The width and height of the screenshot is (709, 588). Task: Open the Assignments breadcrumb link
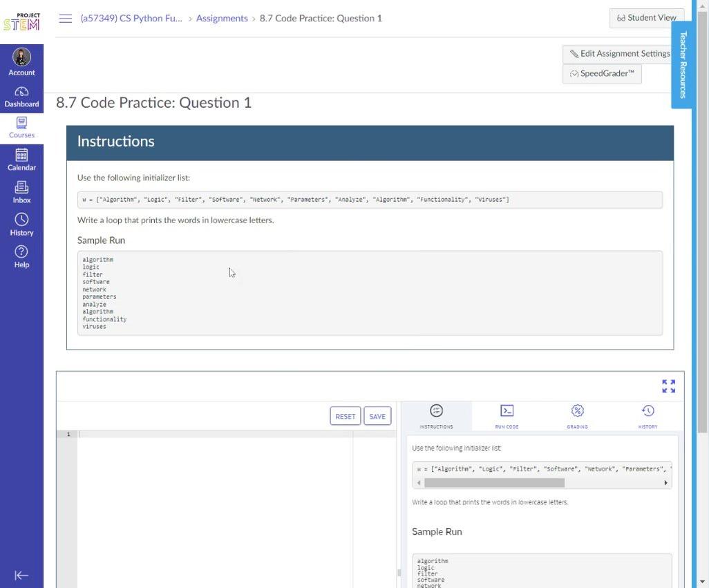pos(222,19)
